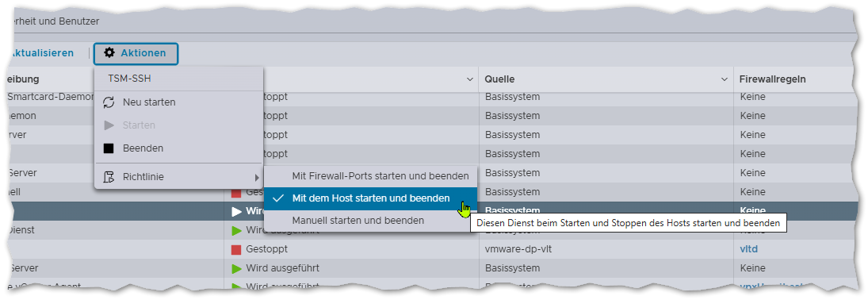
Task: Open the vltd firewall rule link
Action: tap(748, 249)
